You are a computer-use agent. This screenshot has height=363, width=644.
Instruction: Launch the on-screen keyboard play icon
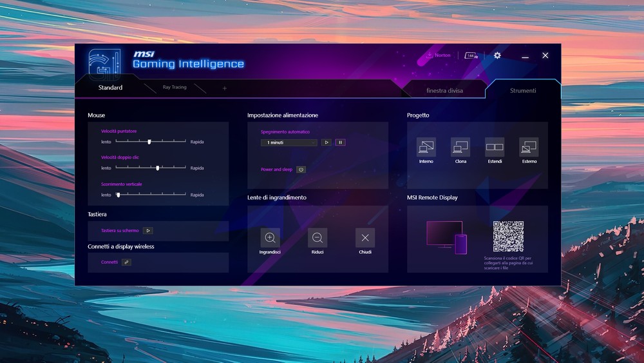click(148, 231)
